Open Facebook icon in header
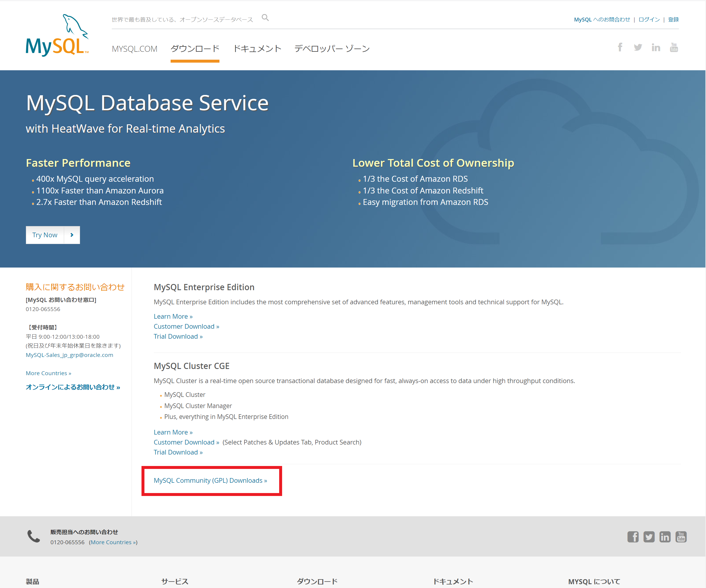 pyautogui.click(x=620, y=47)
